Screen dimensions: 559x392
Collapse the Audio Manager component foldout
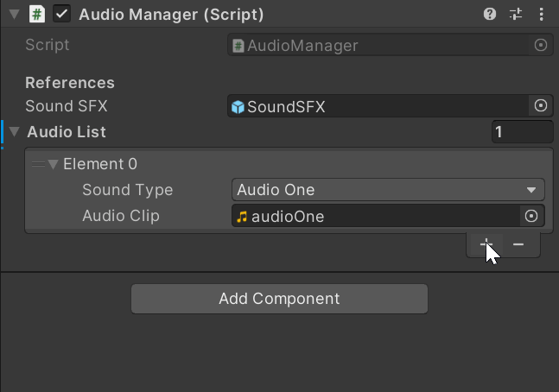click(15, 15)
